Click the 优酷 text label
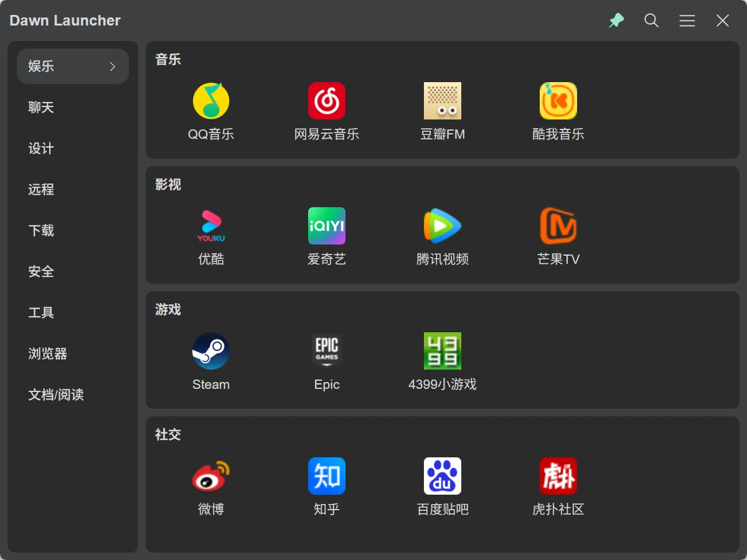The height and width of the screenshot is (560, 747). pyautogui.click(x=211, y=259)
